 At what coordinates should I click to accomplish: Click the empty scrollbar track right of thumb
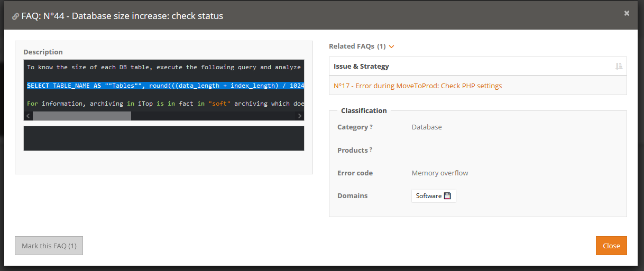click(211, 116)
